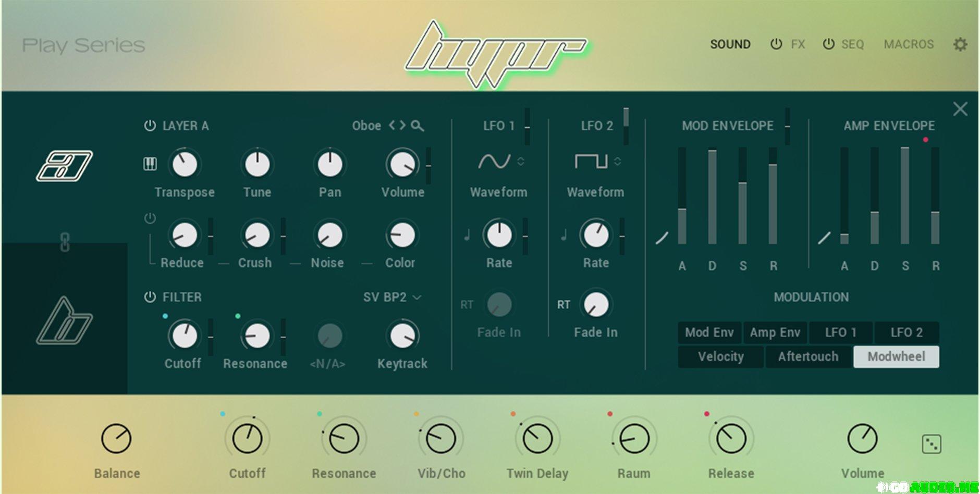Click the layer link chain icon

(x=65, y=242)
